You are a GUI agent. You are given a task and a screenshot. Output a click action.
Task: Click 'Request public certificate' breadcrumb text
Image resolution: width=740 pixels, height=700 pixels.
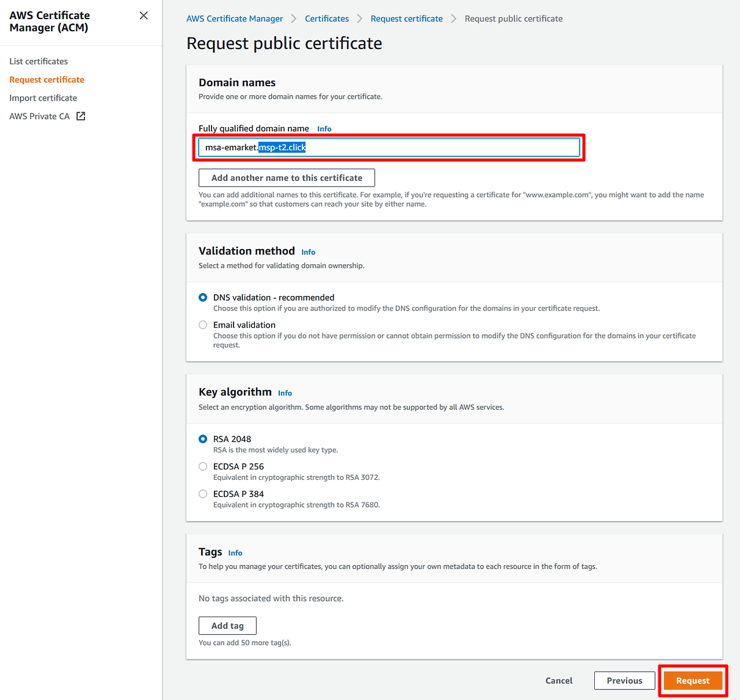point(513,18)
